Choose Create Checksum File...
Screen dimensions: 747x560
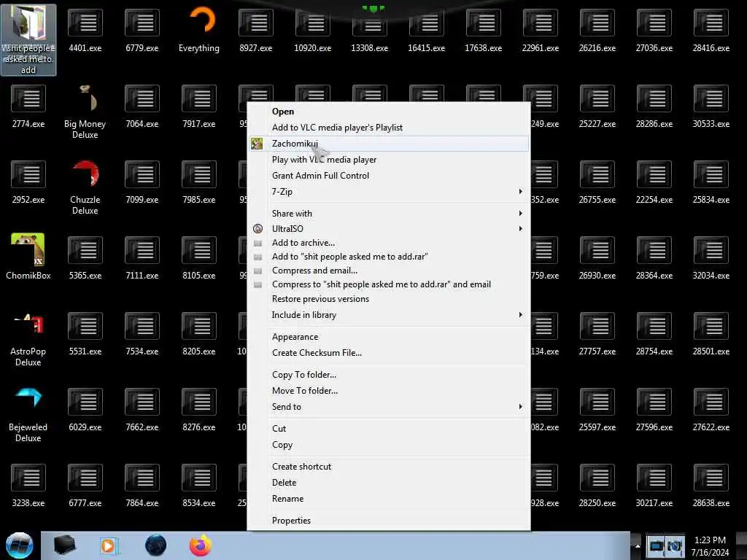coord(389,353)
